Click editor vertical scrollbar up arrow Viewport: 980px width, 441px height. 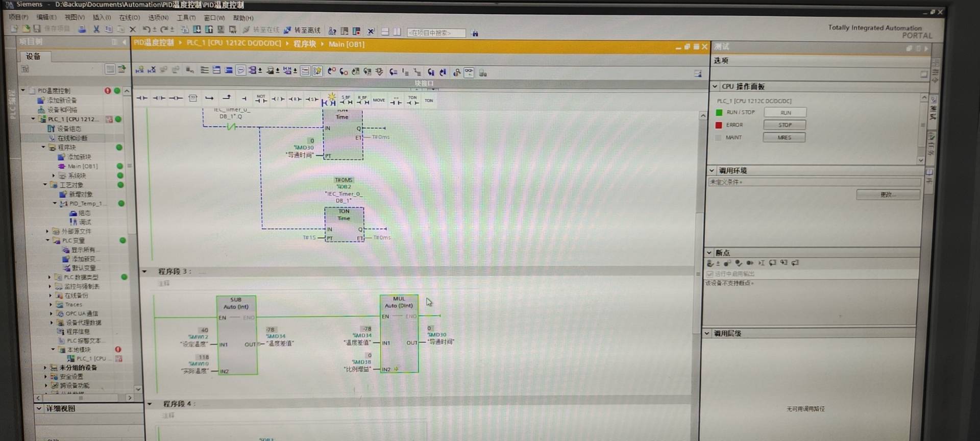click(703, 116)
